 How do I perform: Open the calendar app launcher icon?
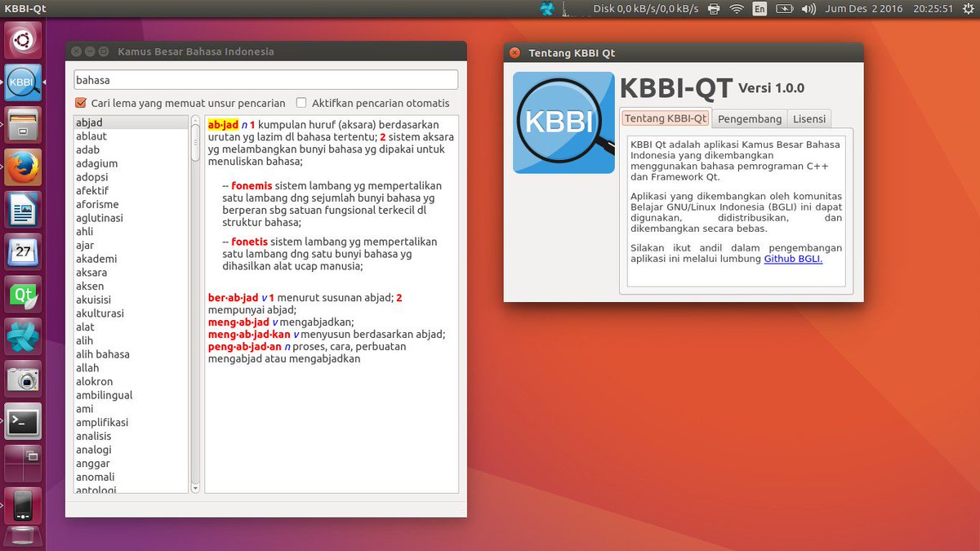[x=23, y=252]
